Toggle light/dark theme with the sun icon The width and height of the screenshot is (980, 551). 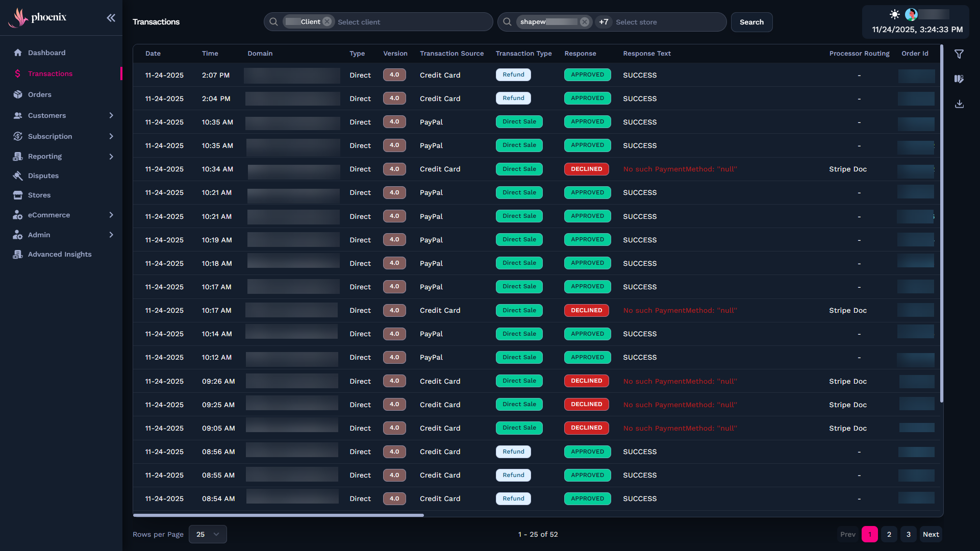(894, 14)
